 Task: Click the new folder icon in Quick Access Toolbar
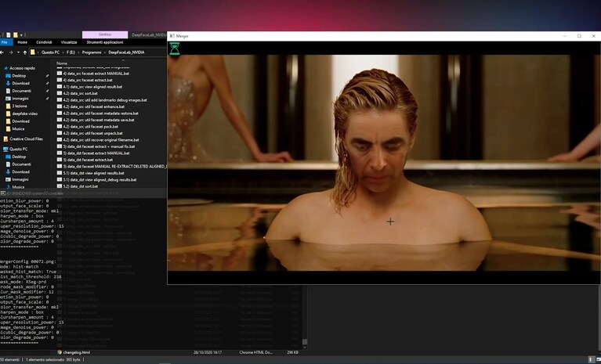click(16, 34)
